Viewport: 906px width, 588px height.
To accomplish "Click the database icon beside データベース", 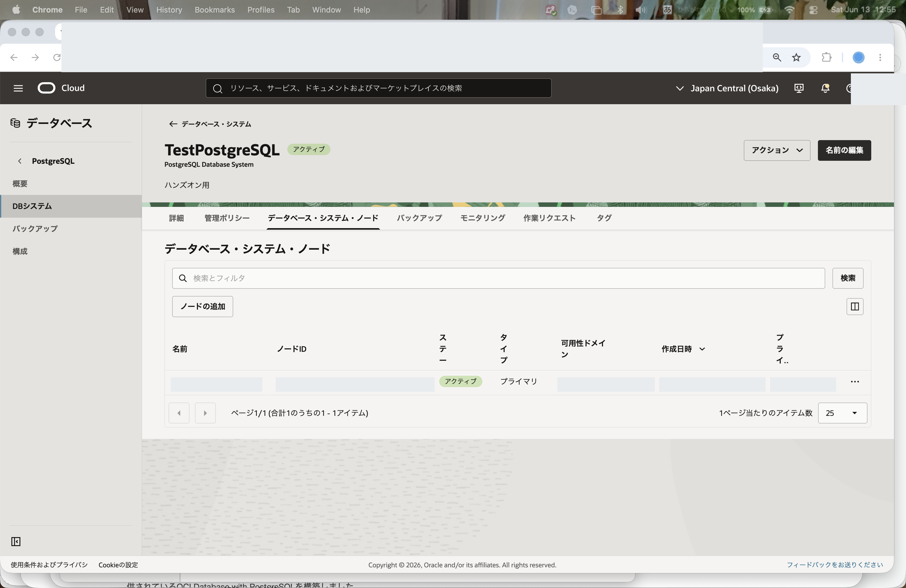I will tap(15, 123).
